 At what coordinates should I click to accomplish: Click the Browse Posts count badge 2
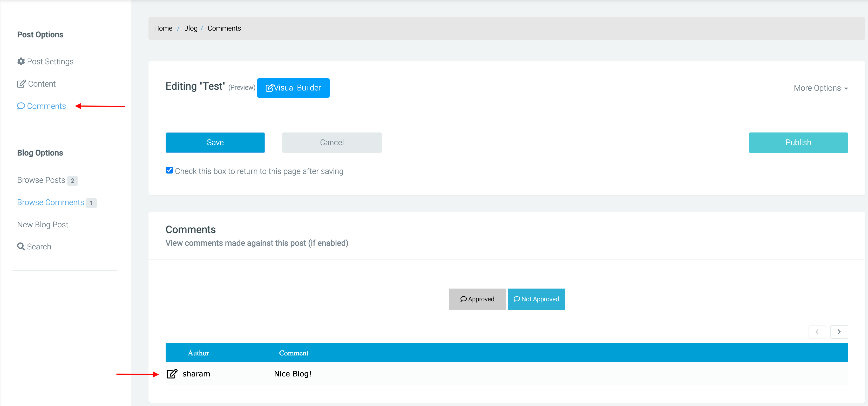72,180
